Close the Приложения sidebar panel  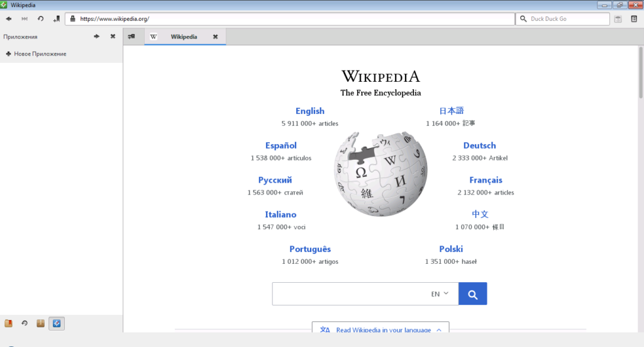[113, 36]
